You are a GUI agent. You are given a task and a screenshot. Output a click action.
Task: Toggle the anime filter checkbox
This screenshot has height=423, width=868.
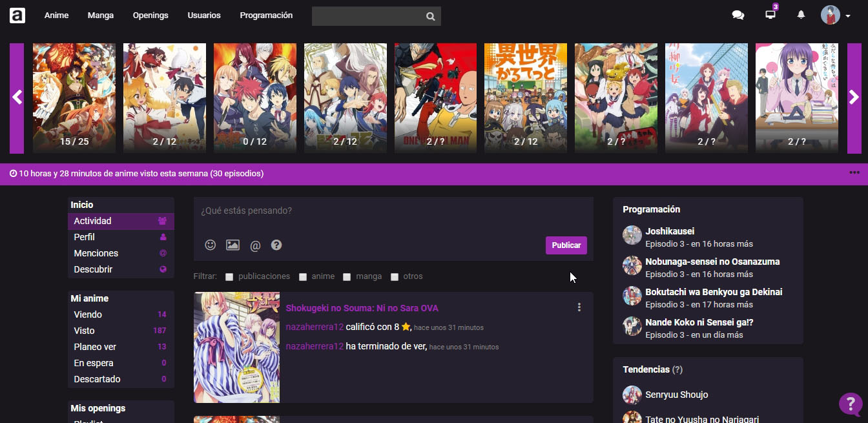(303, 277)
